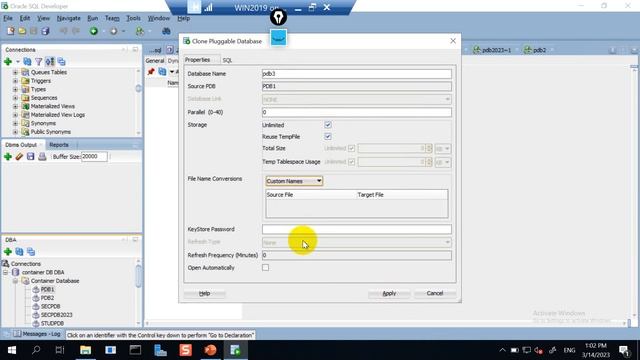Click the refresh connections icon in Connections panel
640x360 pixels.
27,62
